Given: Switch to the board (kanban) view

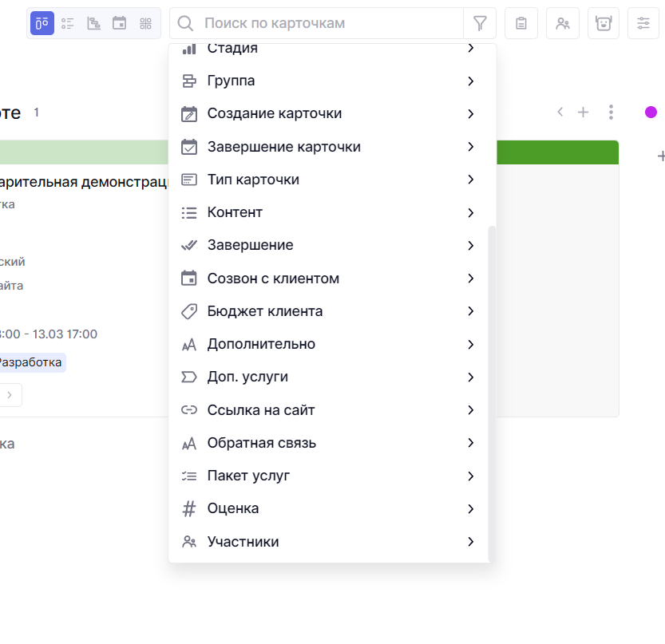Looking at the screenshot, I should tap(42, 23).
